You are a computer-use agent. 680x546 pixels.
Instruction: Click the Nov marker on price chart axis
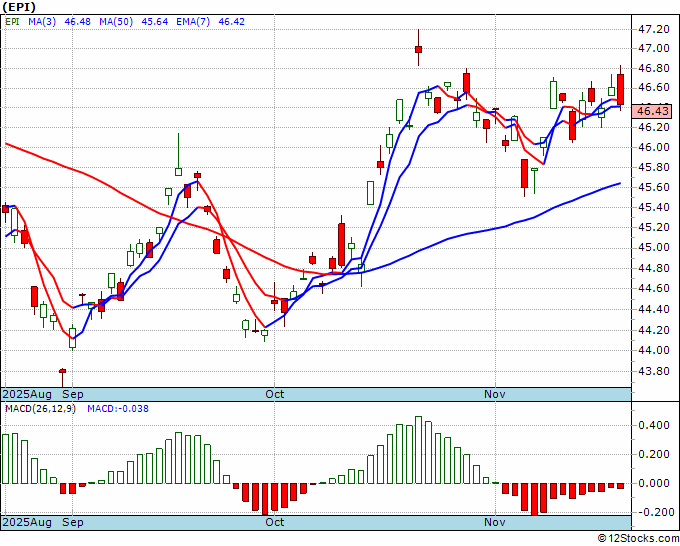(x=495, y=394)
